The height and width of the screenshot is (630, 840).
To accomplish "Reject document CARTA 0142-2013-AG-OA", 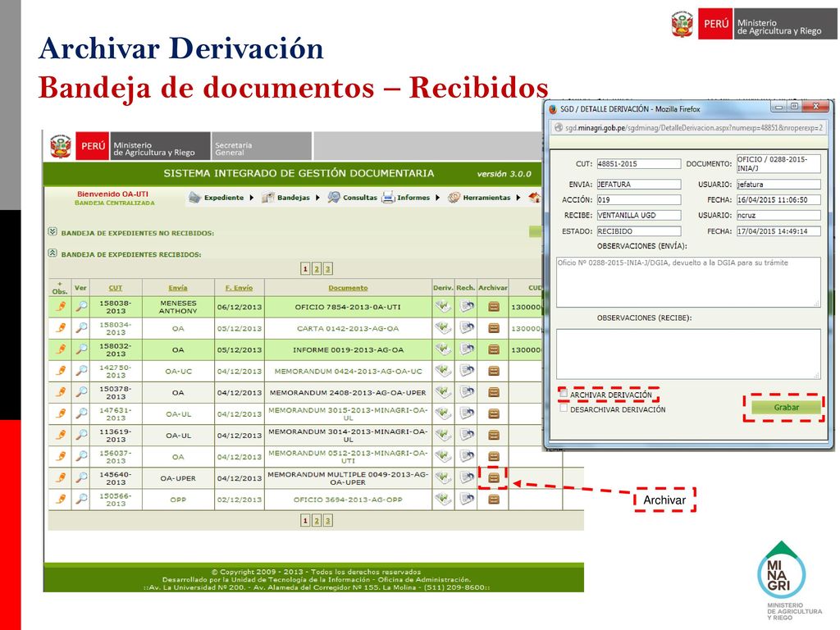I will [467, 328].
